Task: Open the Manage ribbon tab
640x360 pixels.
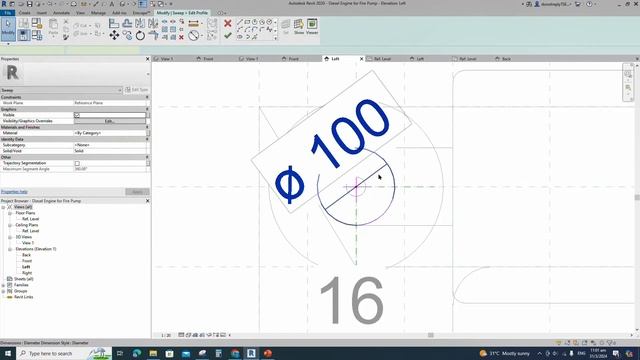Action: tap(98, 13)
